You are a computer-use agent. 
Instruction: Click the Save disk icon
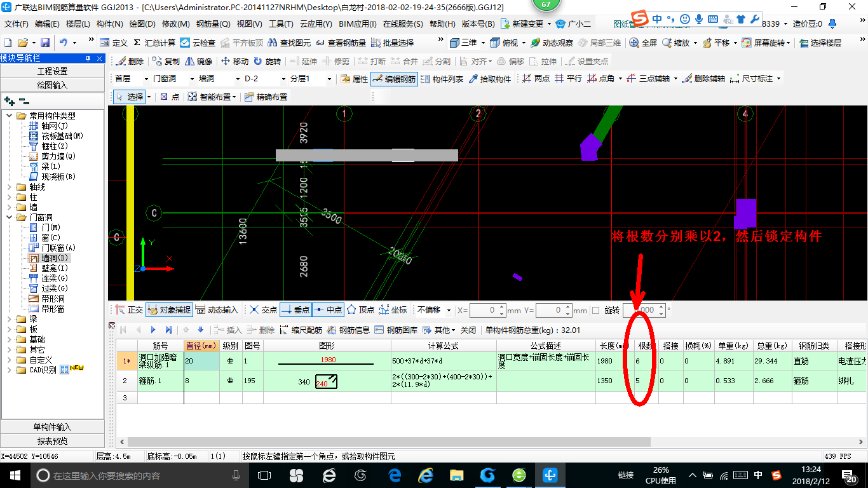[x=45, y=43]
